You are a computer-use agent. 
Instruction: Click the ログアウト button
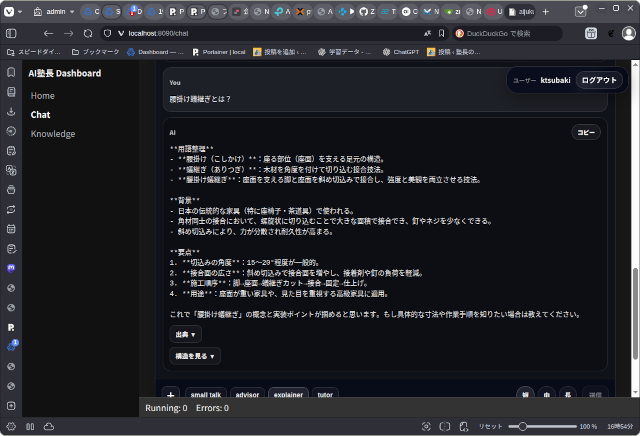click(x=599, y=80)
